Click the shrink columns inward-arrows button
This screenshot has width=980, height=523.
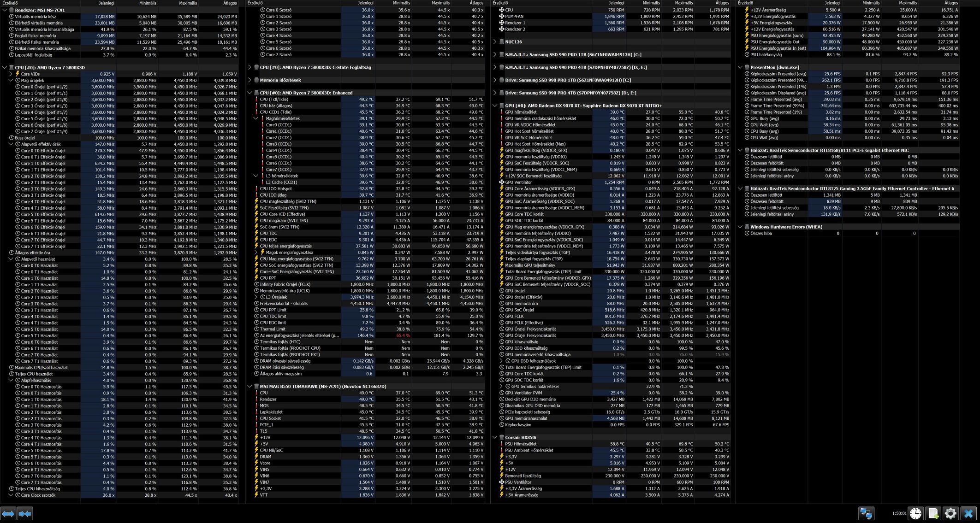coord(25,513)
